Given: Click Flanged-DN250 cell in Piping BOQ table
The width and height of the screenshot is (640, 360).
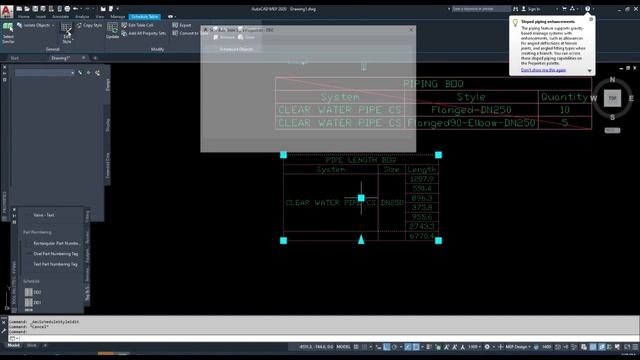Looking at the screenshot, I should pos(471,110).
